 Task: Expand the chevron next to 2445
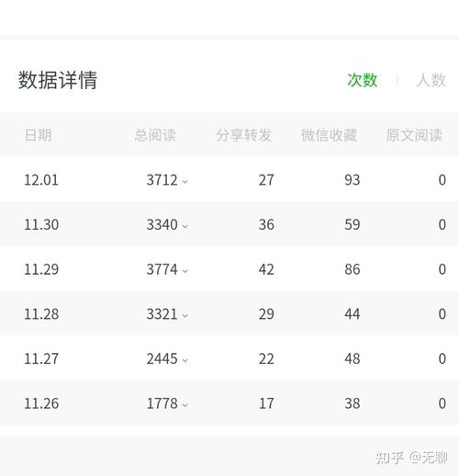pos(185,360)
